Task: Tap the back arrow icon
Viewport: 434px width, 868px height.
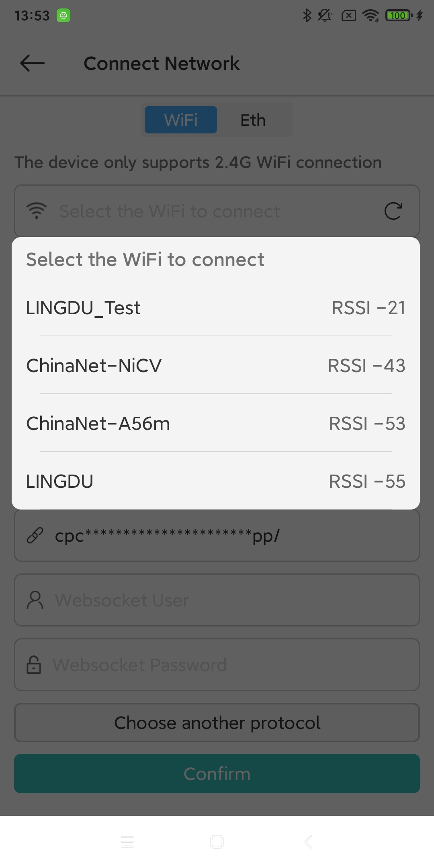Action: pos(32,63)
